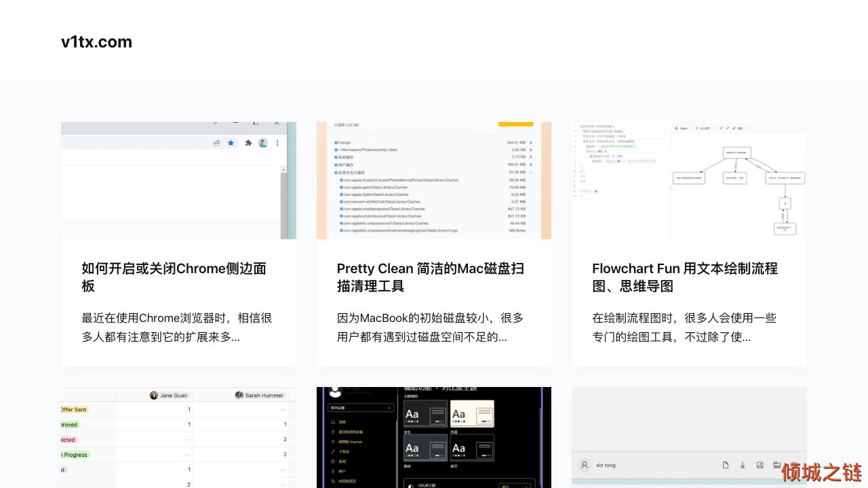The width and height of the screenshot is (868, 488).
Task: Open the Pretty Clean disk scan thumbnail
Action: 434,180
